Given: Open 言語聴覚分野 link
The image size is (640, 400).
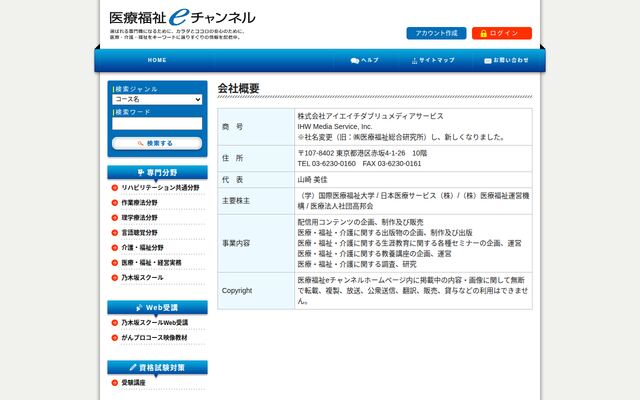Looking at the screenshot, I should pos(139,233).
